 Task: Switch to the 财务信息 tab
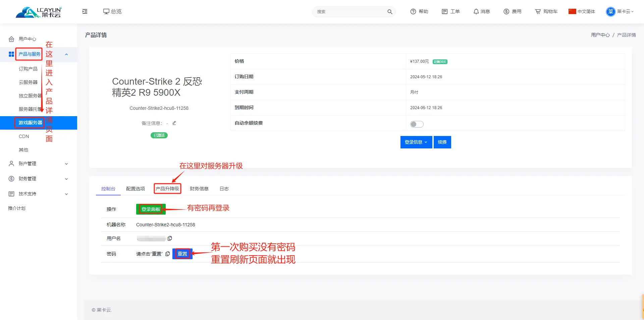199,189
